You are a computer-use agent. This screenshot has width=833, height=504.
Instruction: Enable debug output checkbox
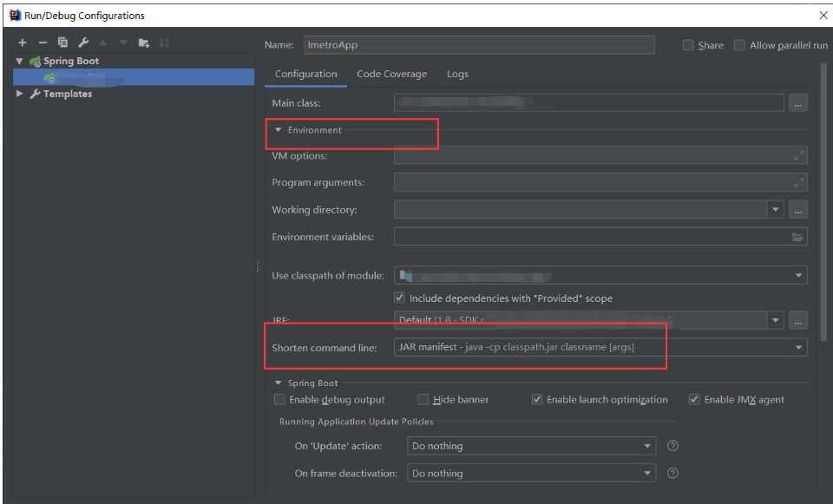click(279, 399)
